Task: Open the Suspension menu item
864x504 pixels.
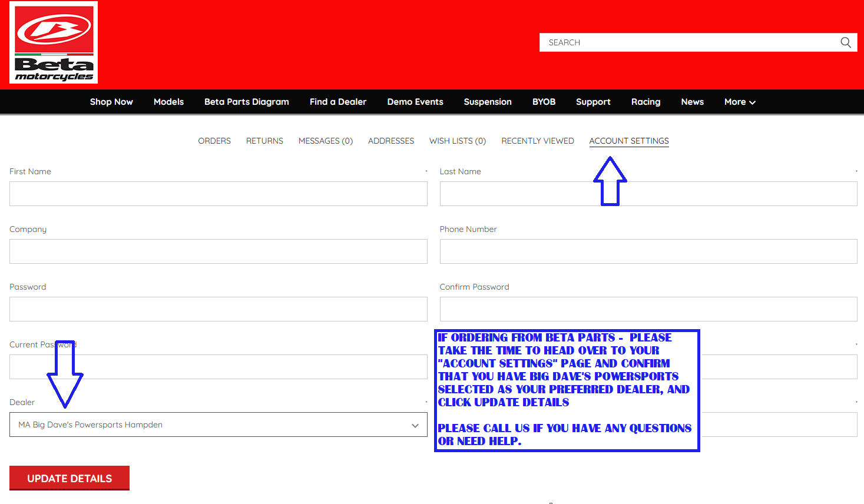Action: pos(488,102)
